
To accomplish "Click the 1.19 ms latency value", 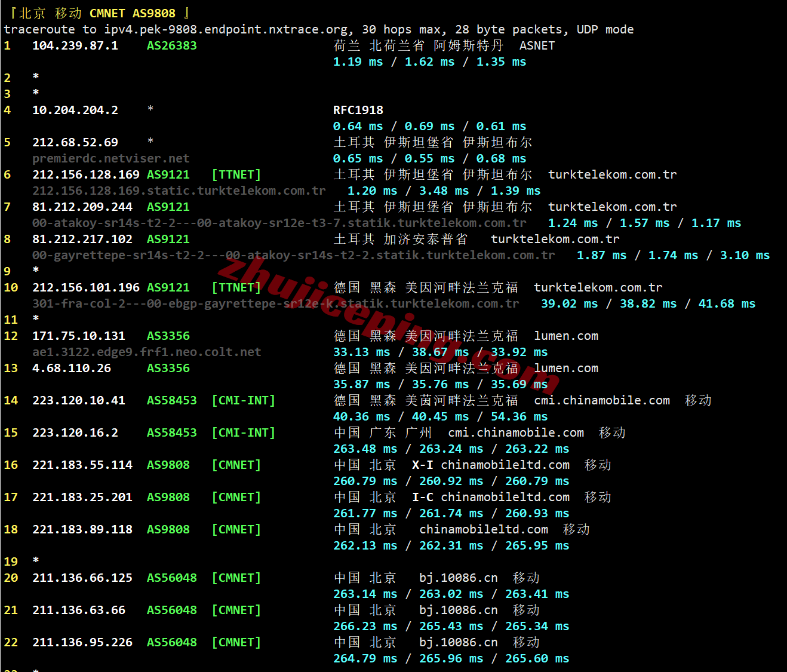I will (358, 62).
